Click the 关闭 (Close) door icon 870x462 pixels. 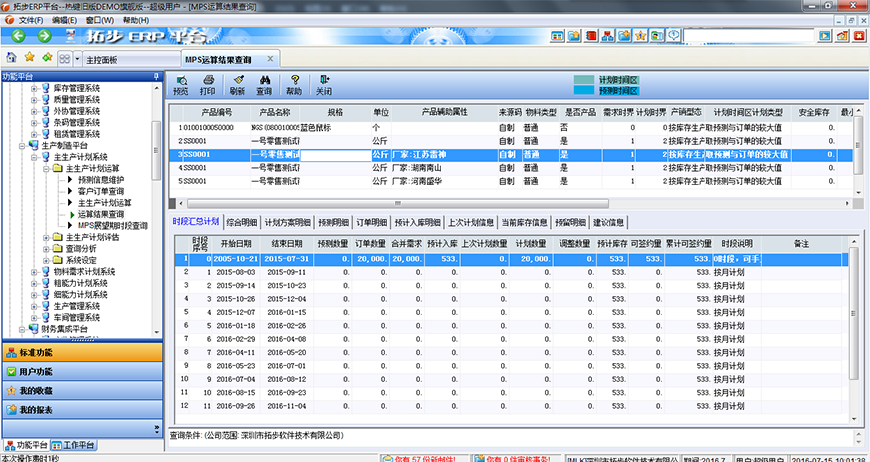click(x=324, y=84)
